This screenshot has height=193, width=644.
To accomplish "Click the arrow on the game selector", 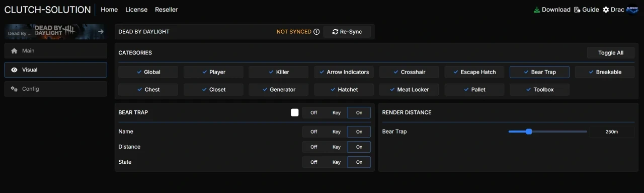I will point(101,32).
